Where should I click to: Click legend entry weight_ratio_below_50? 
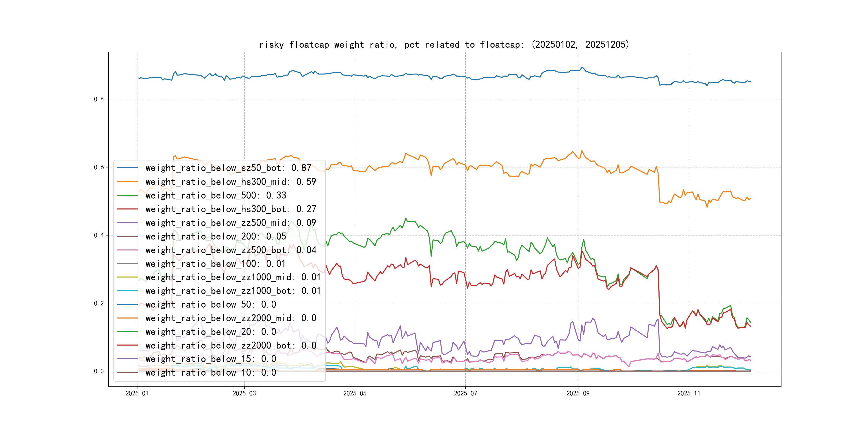211,305
